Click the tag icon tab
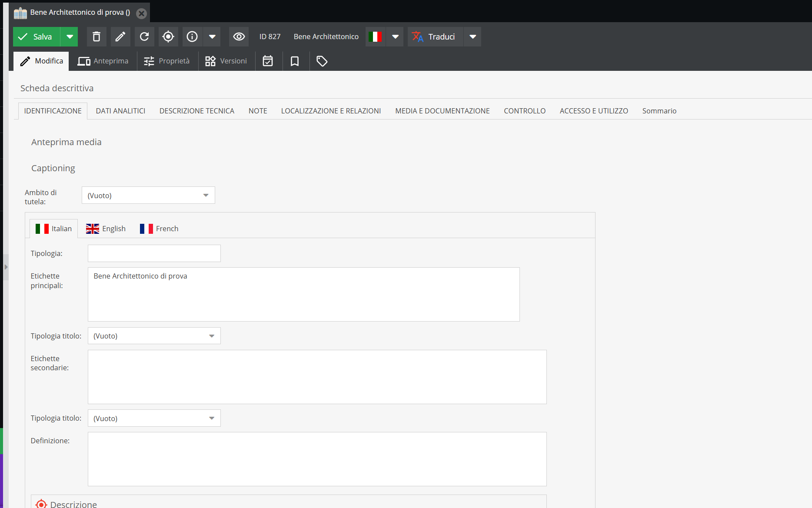This screenshot has height=508, width=812. point(322,61)
